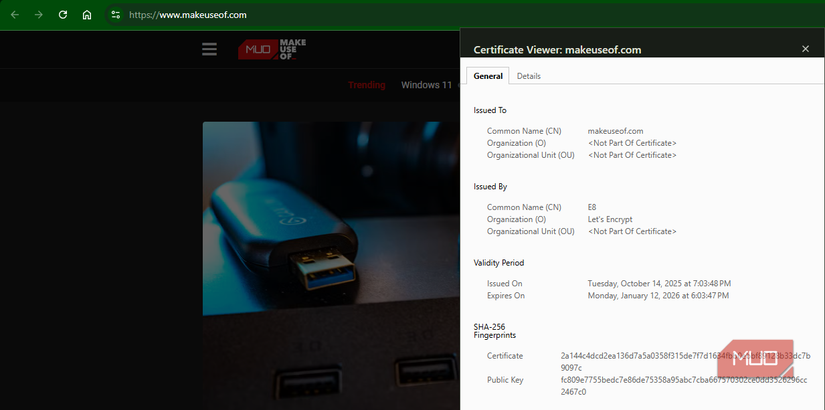Click the Issued By section heading
Viewport: 825px width, 410px height.
pos(490,187)
